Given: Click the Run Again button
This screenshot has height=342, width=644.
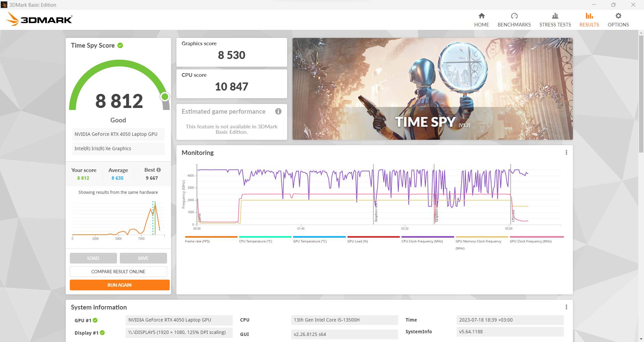Looking at the screenshot, I should tap(119, 285).
